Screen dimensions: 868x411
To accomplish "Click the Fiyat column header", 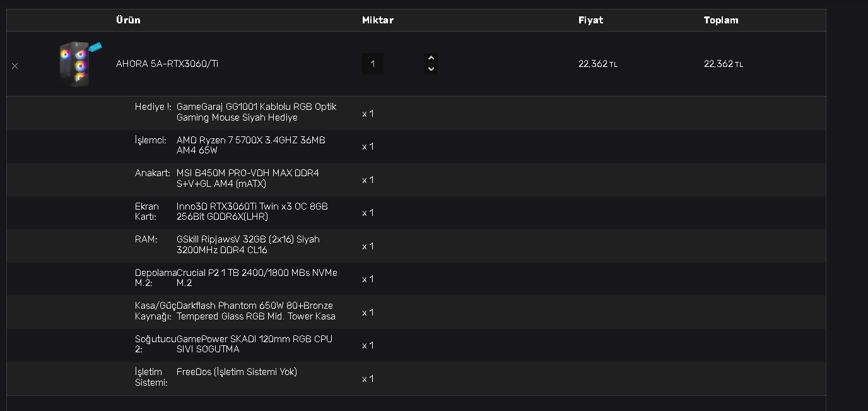I will 590,20.
